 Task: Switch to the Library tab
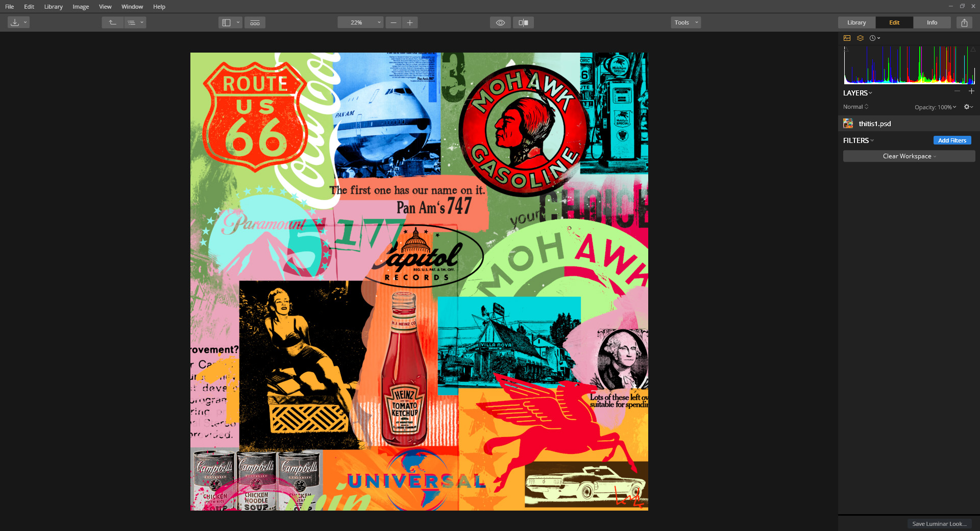coord(856,22)
